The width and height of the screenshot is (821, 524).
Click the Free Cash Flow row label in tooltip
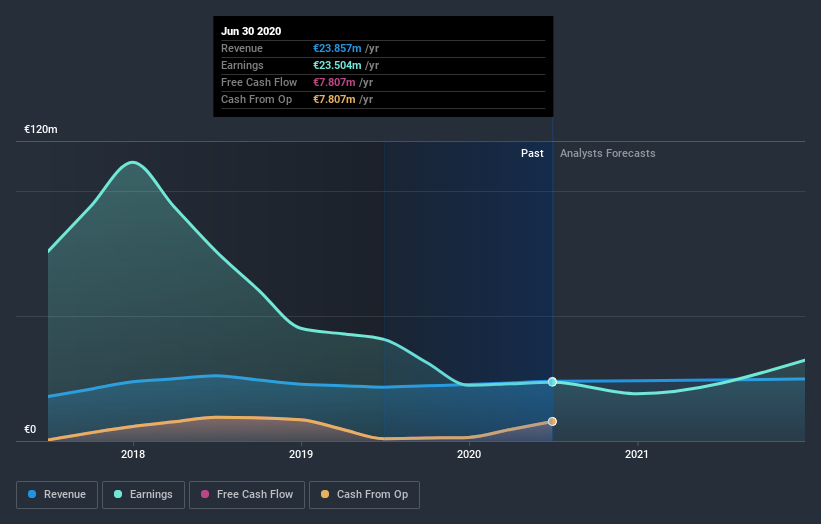pos(259,82)
